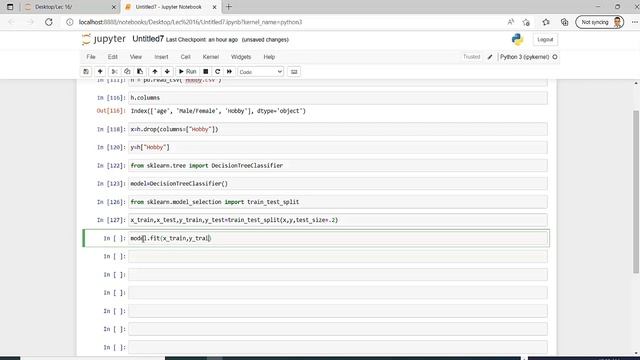The height and width of the screenshot is (360, 640).
Task: Select the x=h.drop code cell
Action: pyautogui.click(x=338, y=129)
